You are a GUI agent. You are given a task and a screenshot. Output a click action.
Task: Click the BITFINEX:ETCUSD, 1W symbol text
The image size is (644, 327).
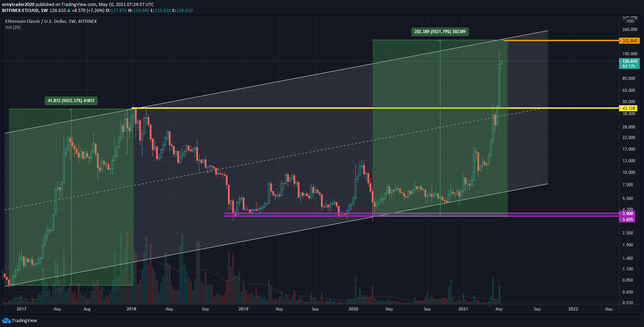[x=25, y=11]
